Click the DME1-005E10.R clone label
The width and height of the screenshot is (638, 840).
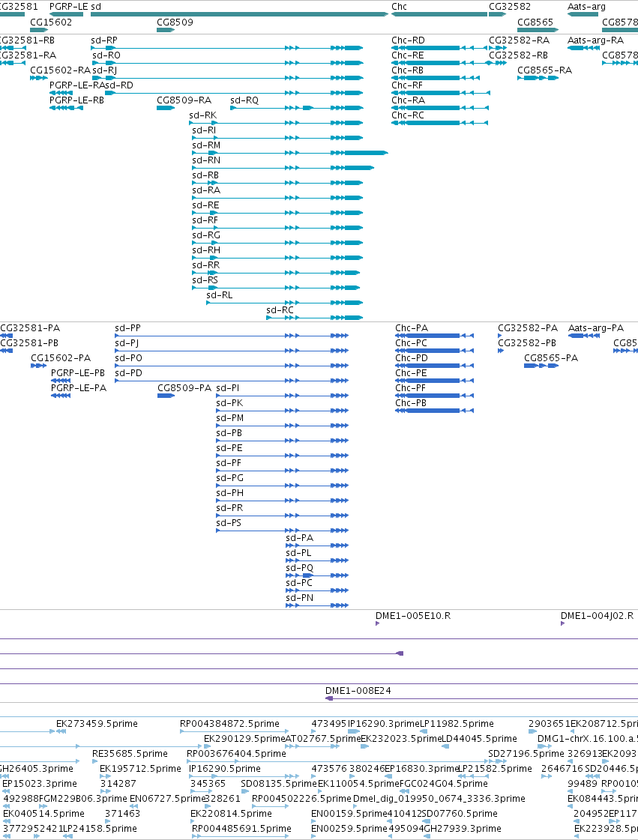click(x=413, y=616)
